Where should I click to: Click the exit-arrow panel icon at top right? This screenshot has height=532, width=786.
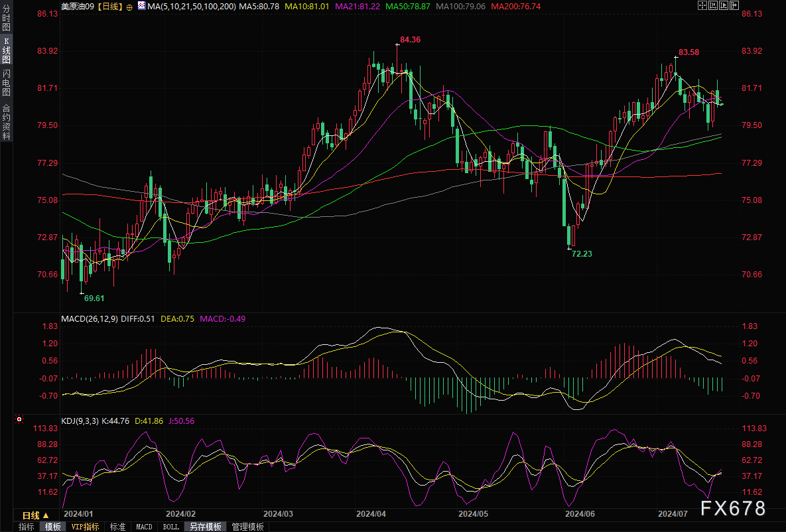pyautogui.click(x=734, y=5)
